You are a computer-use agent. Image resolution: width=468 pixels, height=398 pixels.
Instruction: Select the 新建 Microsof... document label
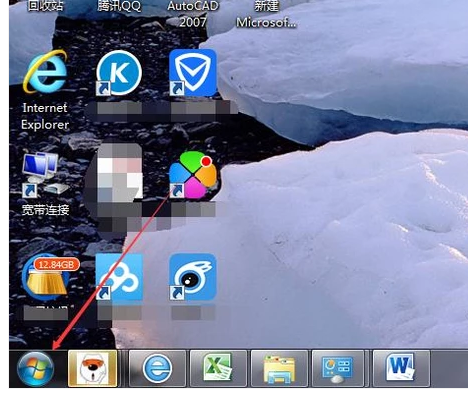pyautogui.click(x=266, y=14)
